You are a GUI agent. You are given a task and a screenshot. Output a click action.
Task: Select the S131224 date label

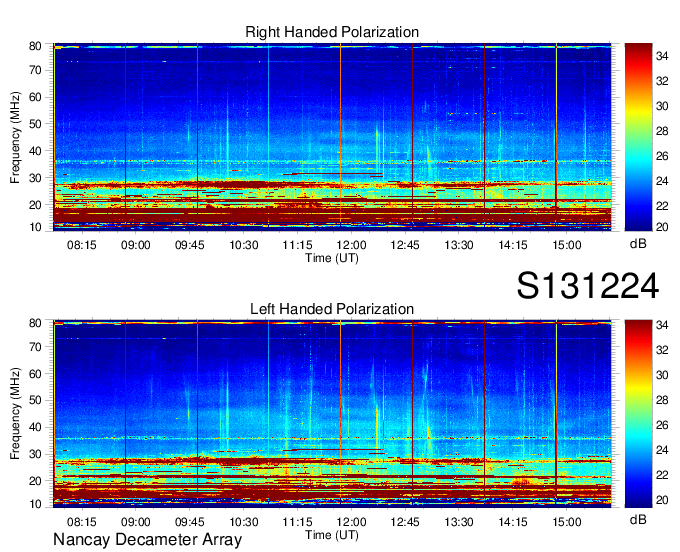click(588, 286)
